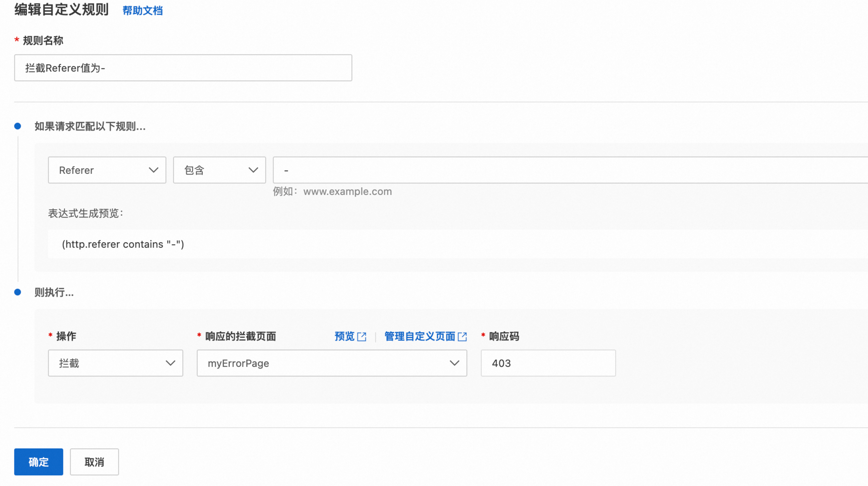Open the 包含 operator dropdown
This screenshot has height=486, width=868.
tap(219, 170)
